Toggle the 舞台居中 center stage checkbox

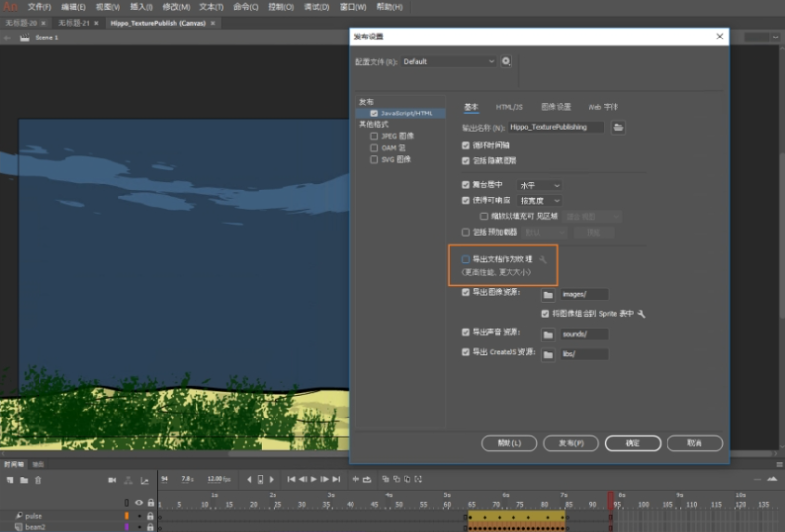point(466,185)
